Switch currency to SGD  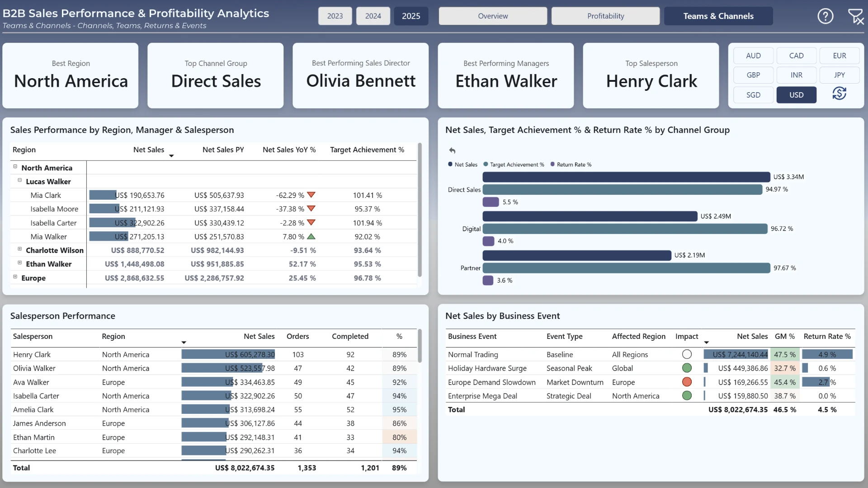[753, 95]
